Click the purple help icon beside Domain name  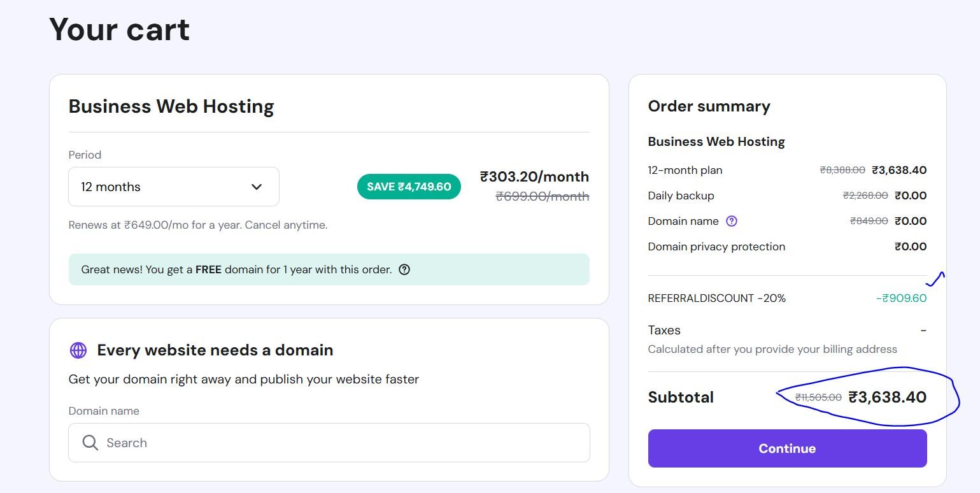pyautogui.click(x=732, y=221)
